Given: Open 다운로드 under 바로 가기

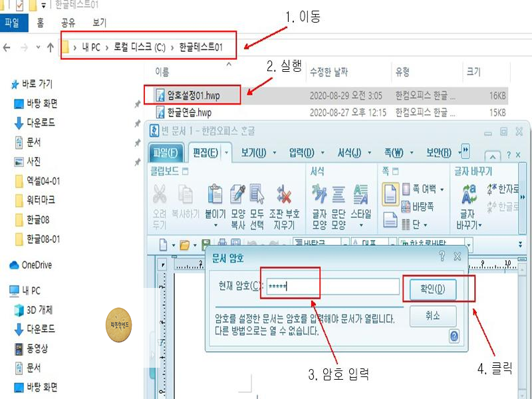Looking at the screenshot, I should pyautogui.click(x=35, y=123).
